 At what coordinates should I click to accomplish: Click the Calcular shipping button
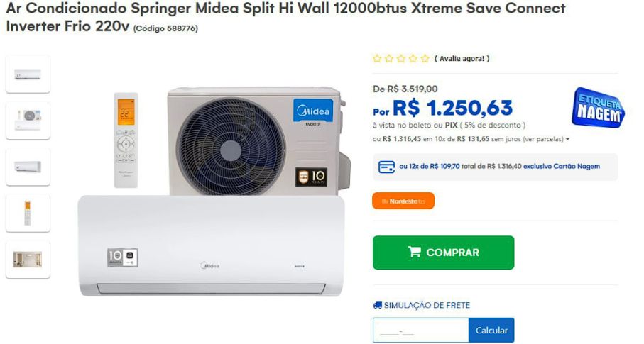(x=491, y=330)
